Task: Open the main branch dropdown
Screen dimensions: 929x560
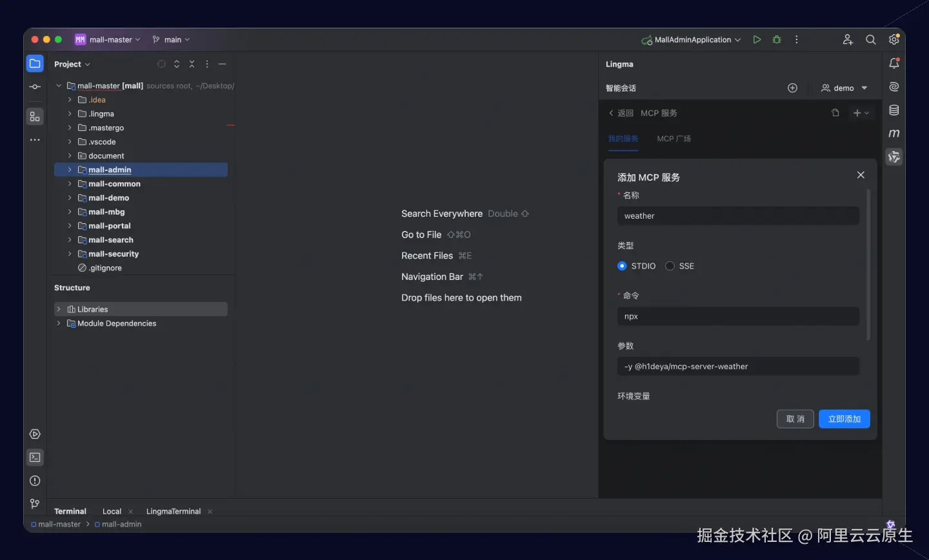Action: [x=171, y=39]
